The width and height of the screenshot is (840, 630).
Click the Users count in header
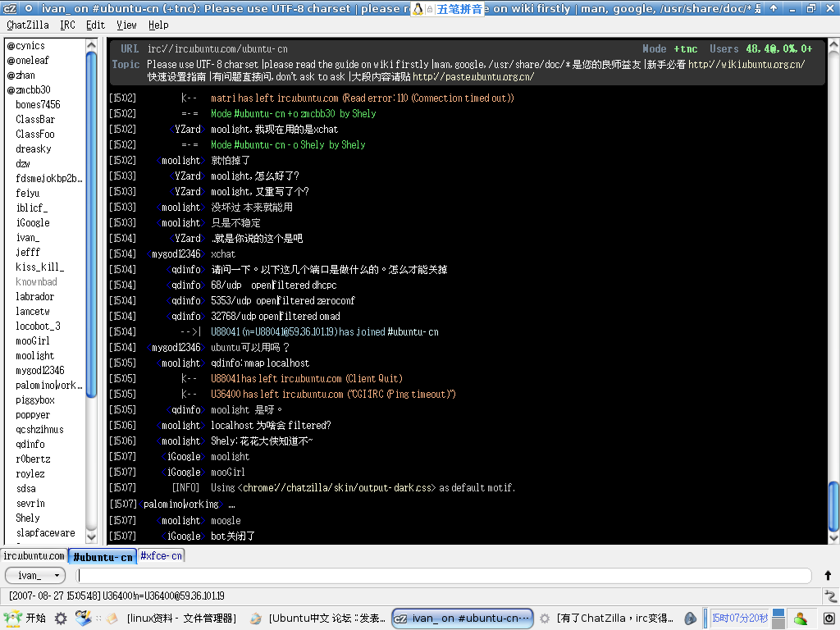click(760, 48)
